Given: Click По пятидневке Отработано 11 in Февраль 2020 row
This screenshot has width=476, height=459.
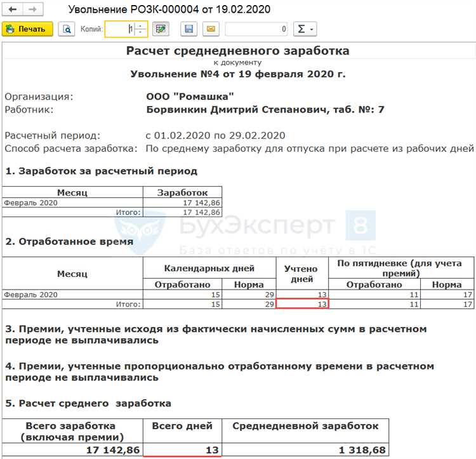Looking at the screenshot, I should click(x=374, y=295).
